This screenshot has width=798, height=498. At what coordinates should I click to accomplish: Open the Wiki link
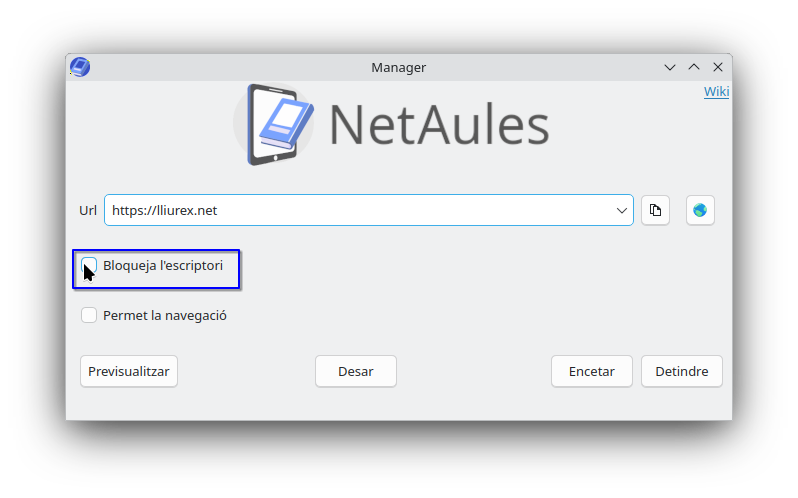coord(716,92)
